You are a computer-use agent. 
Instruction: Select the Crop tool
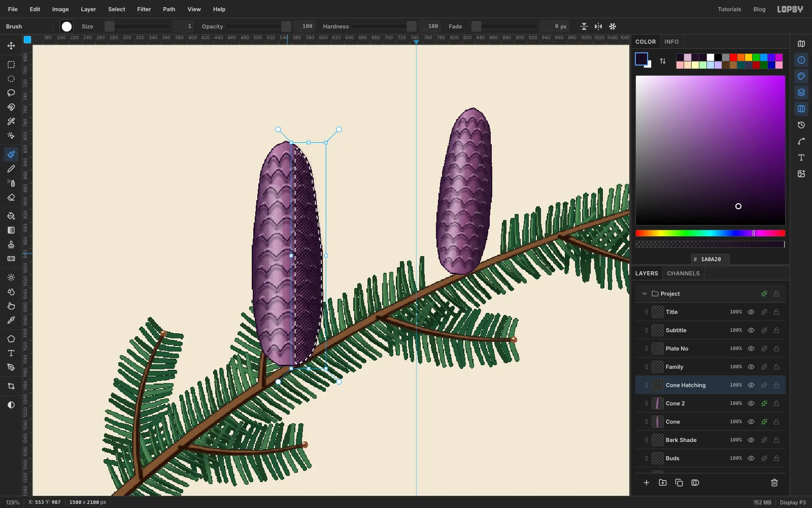point(11,386)
